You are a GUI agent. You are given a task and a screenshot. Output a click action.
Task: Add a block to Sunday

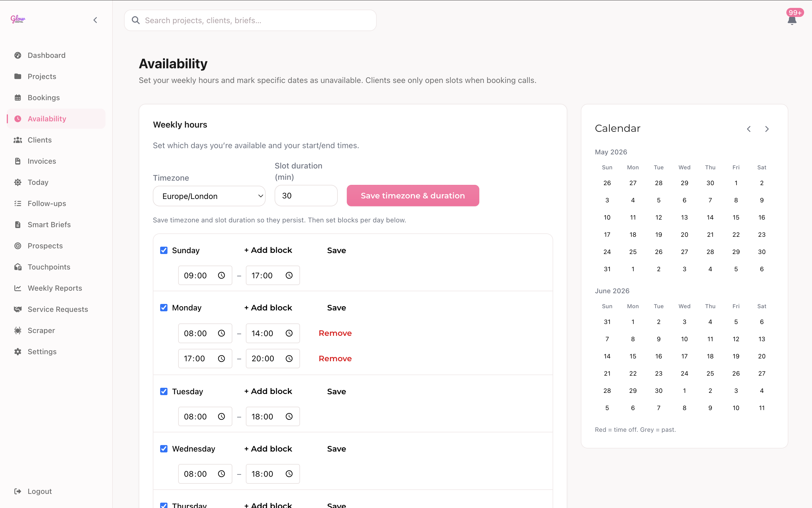coord(268,250)
